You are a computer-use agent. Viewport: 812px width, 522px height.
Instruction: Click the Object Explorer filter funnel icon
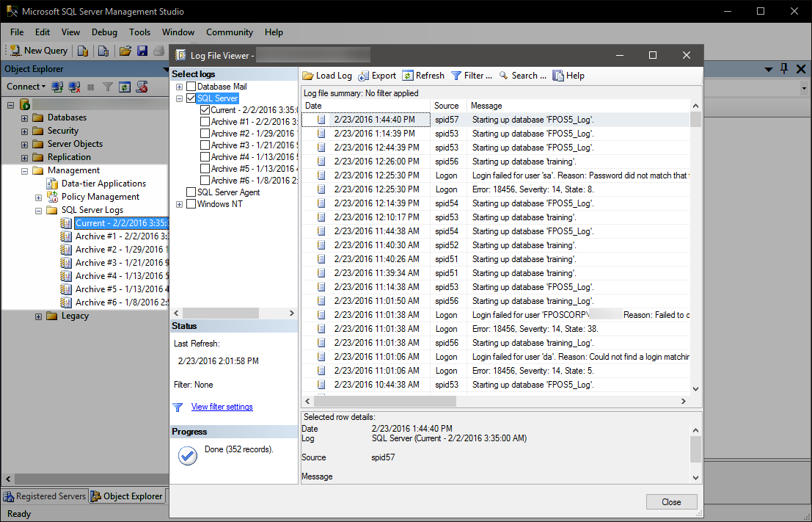[x=107, y=87]
